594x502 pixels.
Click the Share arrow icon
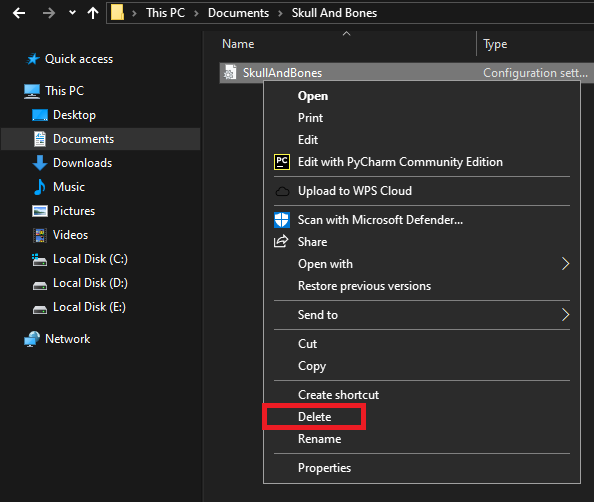coord(281,241)
